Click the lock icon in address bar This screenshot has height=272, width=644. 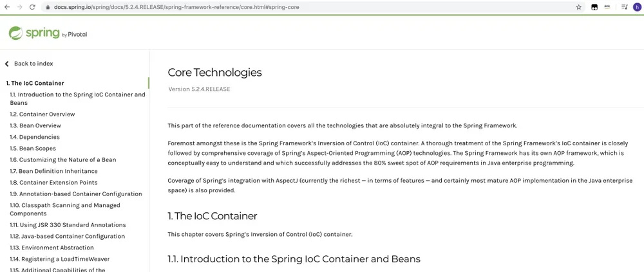pyautogui.click(x=48, y=7)
